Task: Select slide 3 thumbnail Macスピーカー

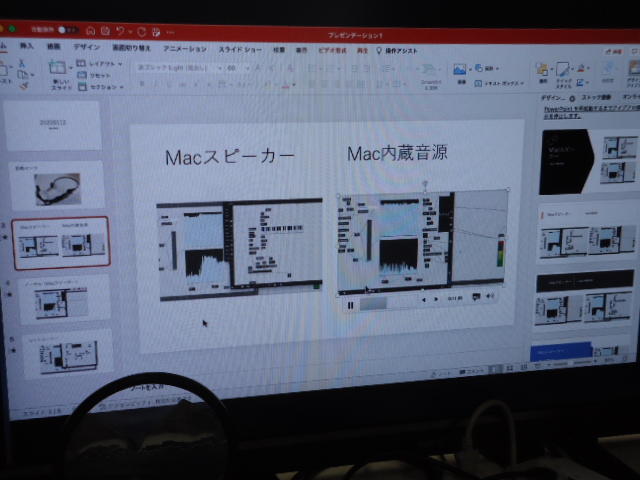Action: (x=61, y=243)
